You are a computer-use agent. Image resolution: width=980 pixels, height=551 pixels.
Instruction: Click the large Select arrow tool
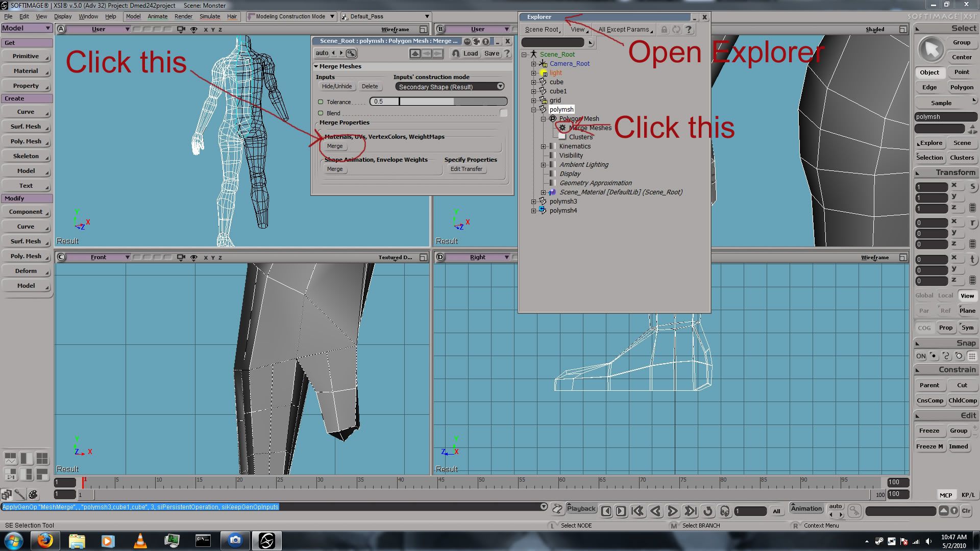931,49
